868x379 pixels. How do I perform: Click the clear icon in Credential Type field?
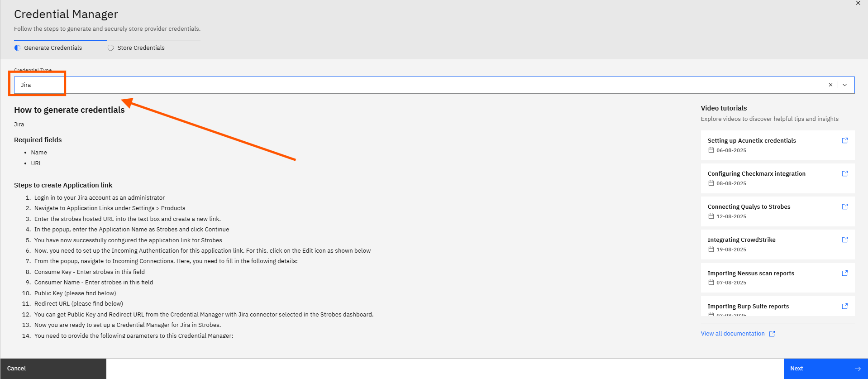click(x=830, y=85)
